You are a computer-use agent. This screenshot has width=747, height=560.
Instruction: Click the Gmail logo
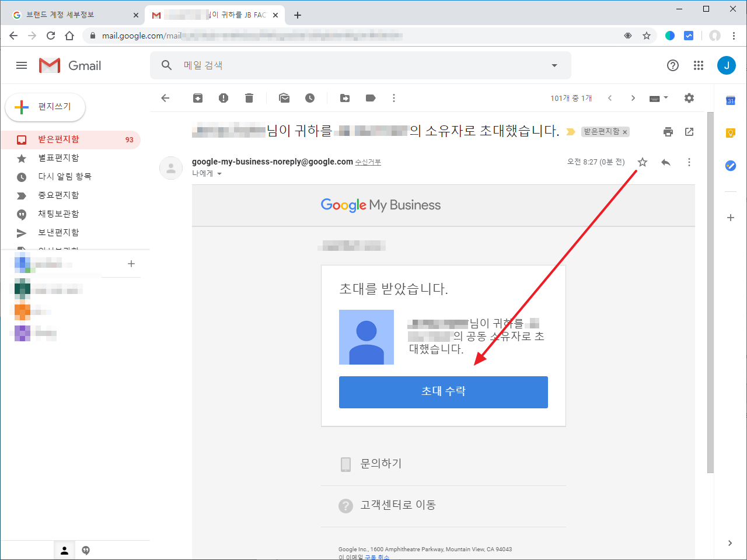(70, 65)
